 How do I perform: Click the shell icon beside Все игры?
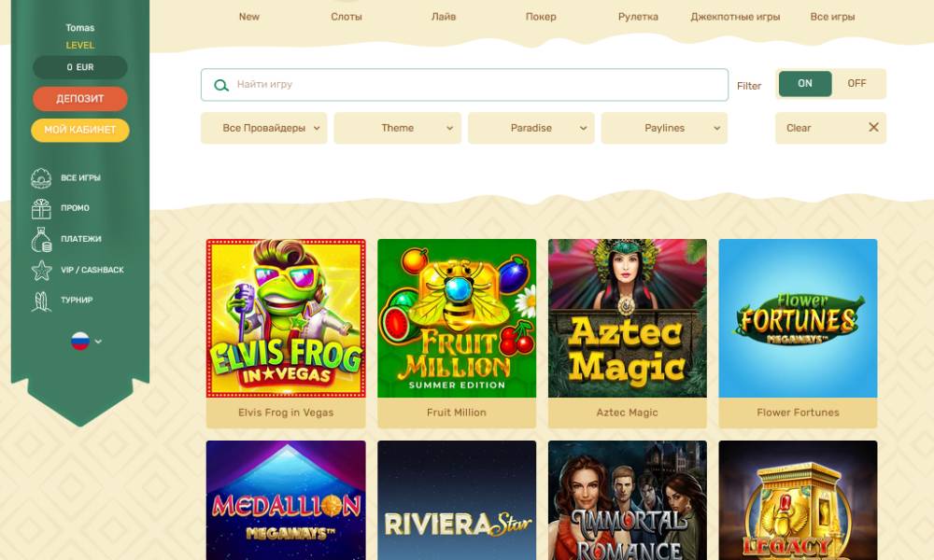tap(41, 178)
